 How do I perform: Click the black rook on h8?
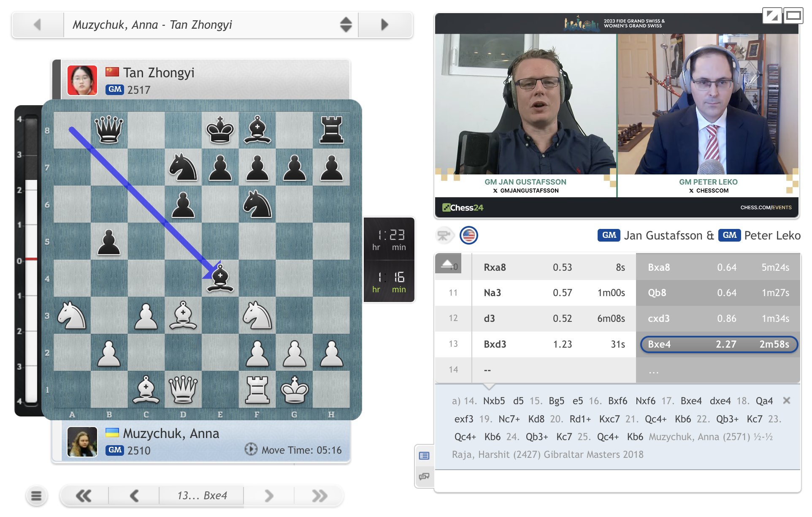tap(331, 130)
